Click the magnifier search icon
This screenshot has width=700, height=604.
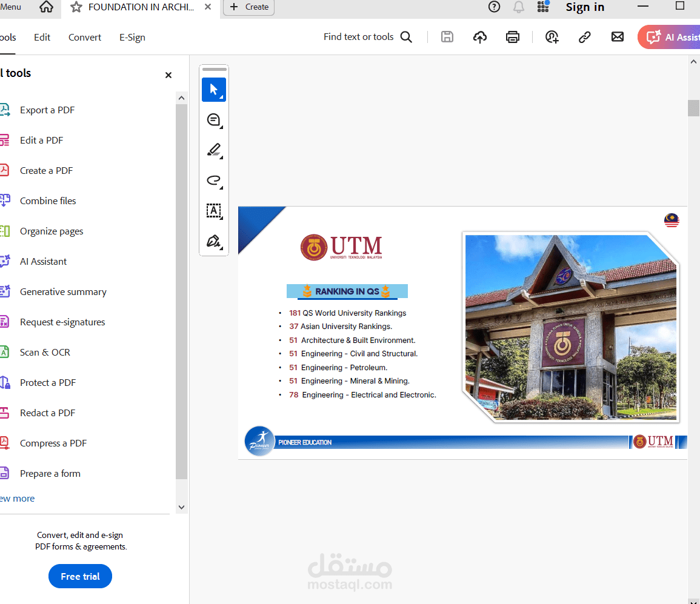pos(406,37)
